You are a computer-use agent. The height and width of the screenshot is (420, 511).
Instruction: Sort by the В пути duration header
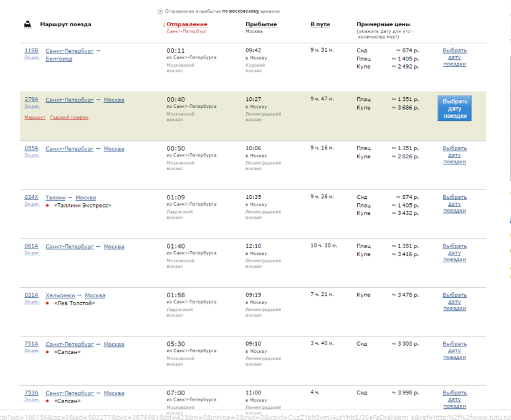click(320, 24)
